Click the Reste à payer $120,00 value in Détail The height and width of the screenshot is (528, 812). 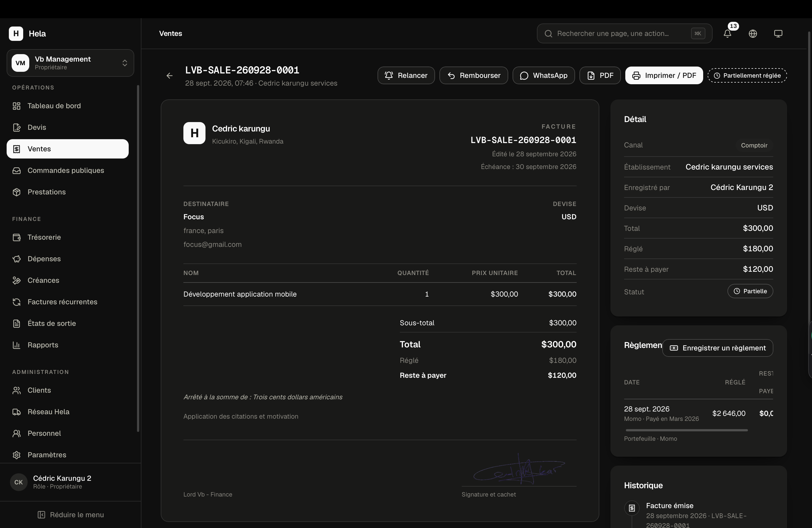[x=758, y=269]
